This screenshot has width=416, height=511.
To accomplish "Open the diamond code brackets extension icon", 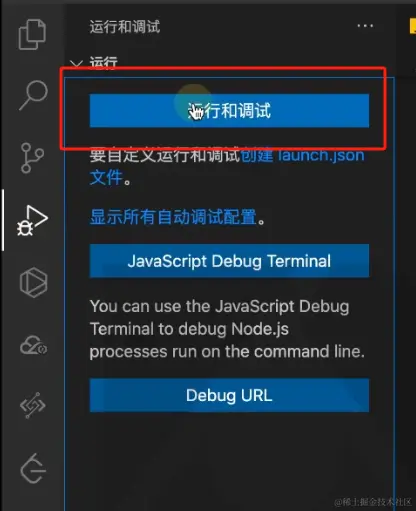I will point(32,405).
